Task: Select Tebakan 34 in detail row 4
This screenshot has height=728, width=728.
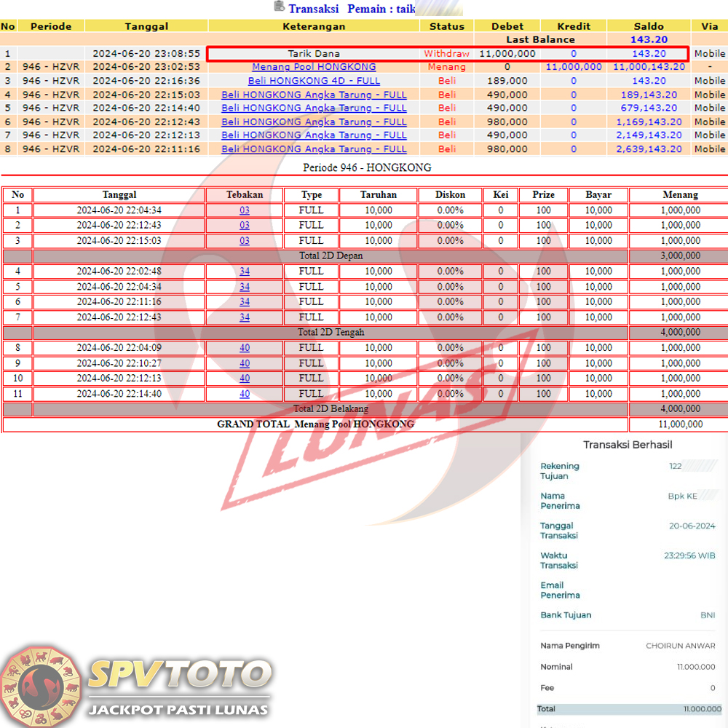Action: pyautogui.click(x=245, y=272)
